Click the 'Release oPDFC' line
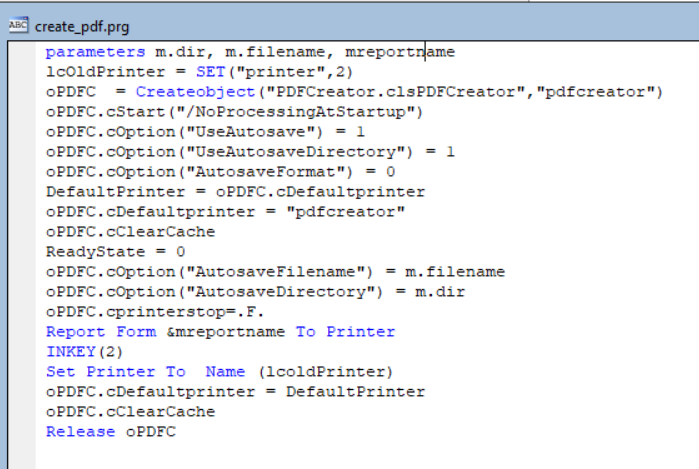 tap(111, 432)
